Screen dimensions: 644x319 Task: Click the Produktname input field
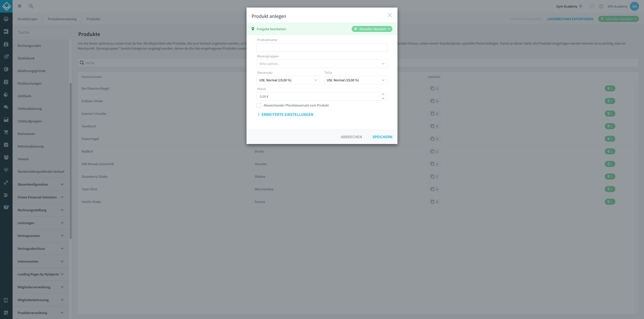point(322,47)
